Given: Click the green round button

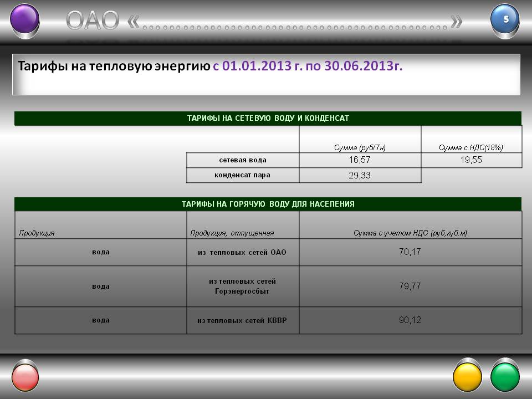Looking at the screenshot, I should coord(505,377).
